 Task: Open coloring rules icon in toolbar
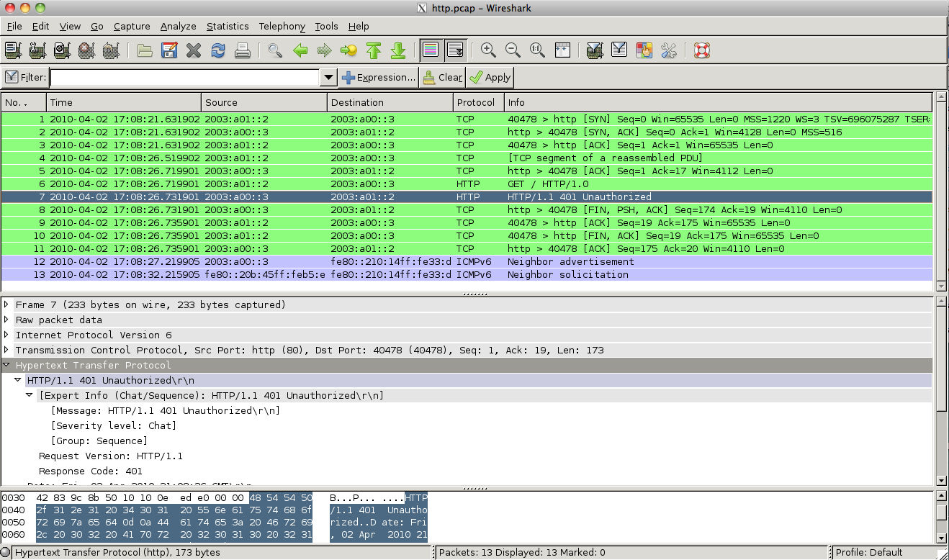coord(644,50)
